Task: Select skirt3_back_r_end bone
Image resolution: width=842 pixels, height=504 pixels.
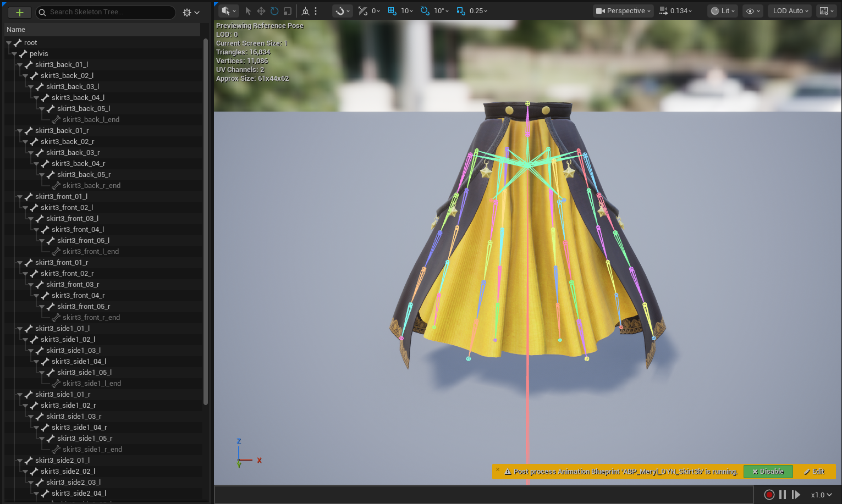Action: tap(91, 186)
